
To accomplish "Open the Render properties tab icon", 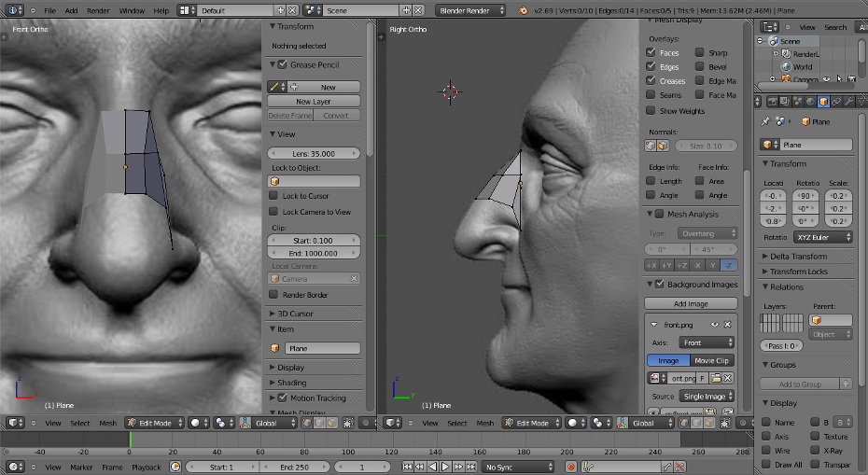I will point(772,102).
